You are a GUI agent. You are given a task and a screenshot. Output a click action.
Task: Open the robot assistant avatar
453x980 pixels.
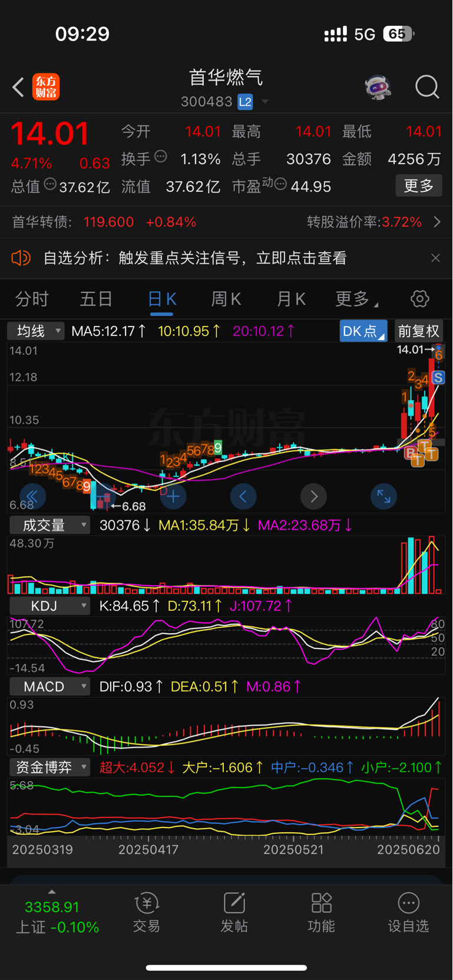pos(378,87)
